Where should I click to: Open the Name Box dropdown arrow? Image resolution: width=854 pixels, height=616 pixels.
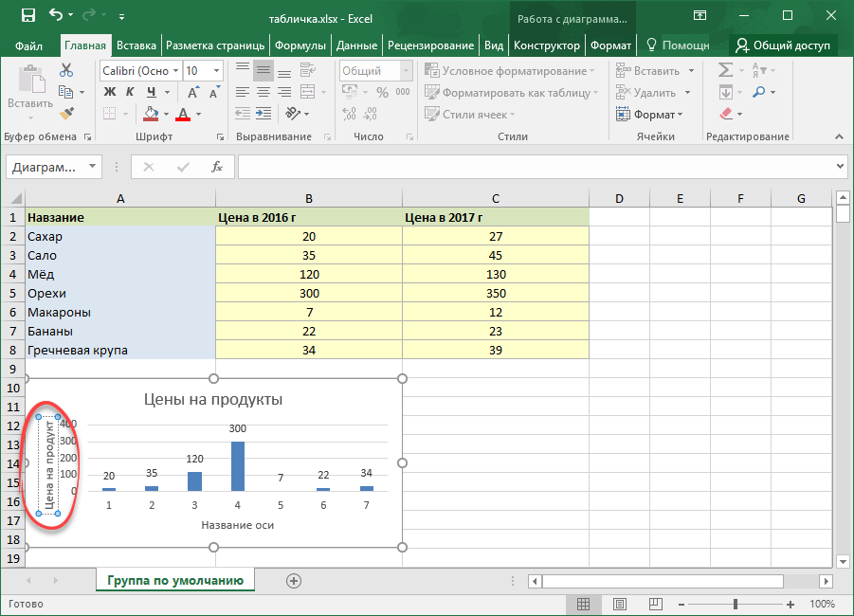coord(93,167)
